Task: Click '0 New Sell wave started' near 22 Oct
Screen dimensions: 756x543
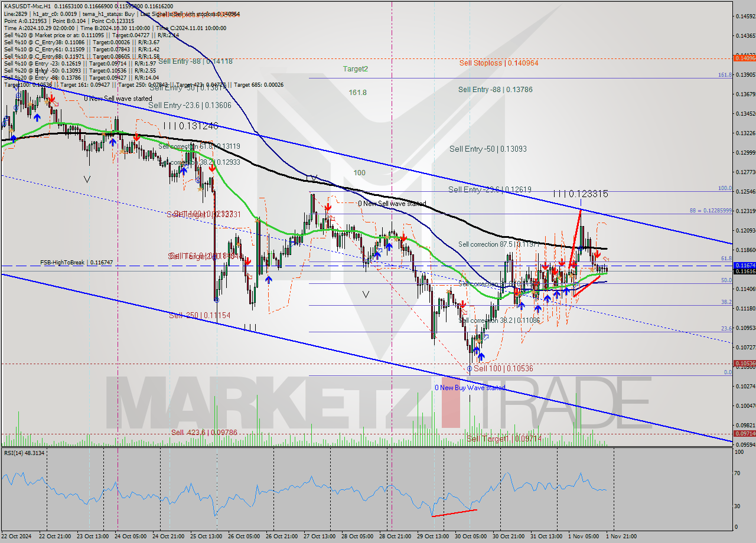Action: point(118,99)
